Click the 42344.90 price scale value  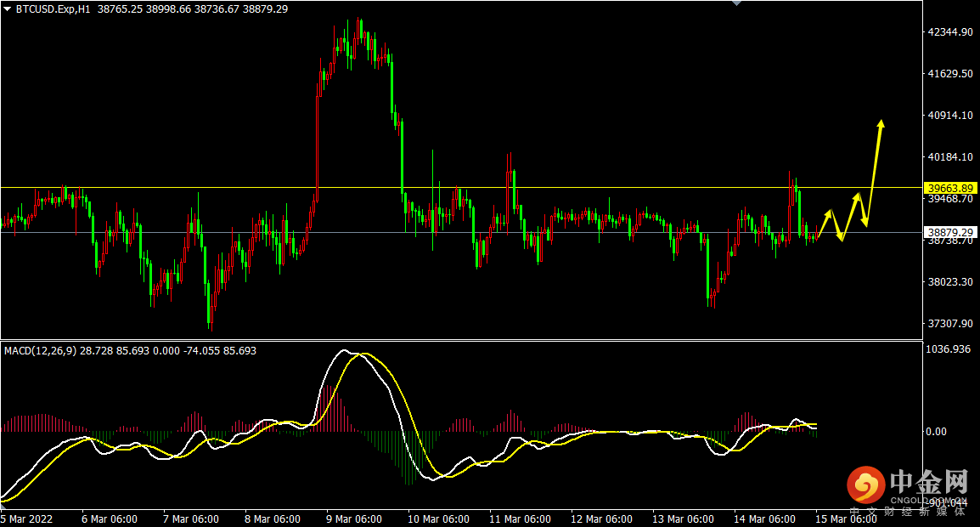[x=950, y=32]
